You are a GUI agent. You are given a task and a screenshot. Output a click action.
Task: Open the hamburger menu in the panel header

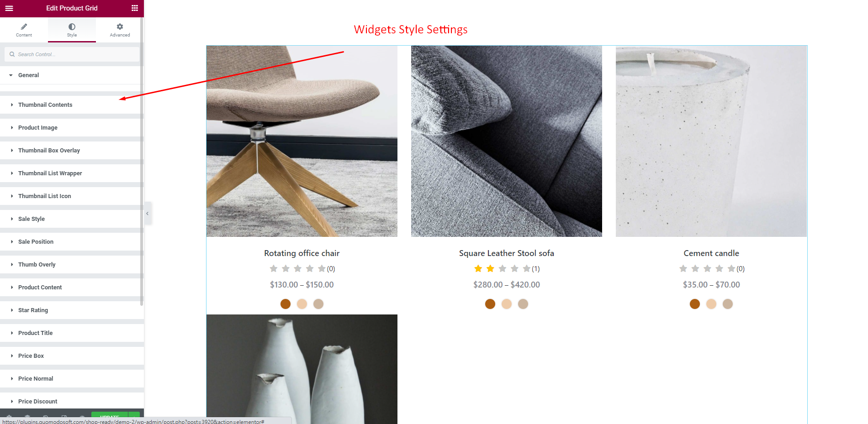click(9, 8)
